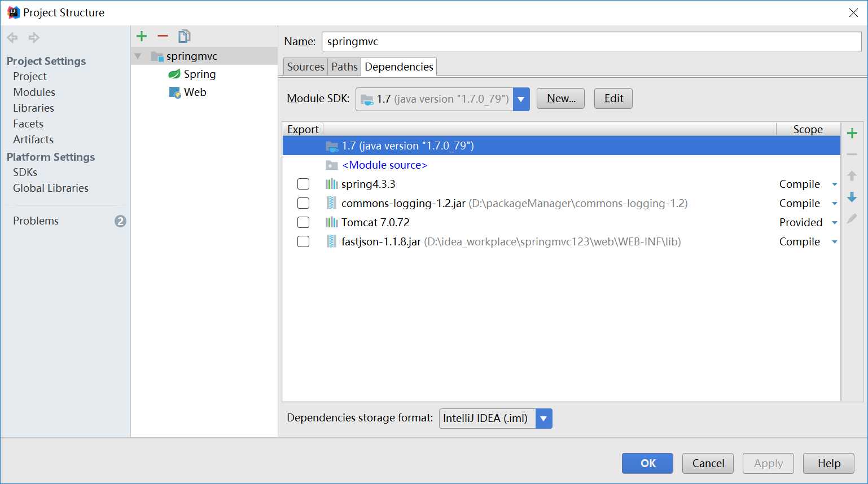Open the scope dropdown for fastjson
868x484 pixels.
point(834,242)
